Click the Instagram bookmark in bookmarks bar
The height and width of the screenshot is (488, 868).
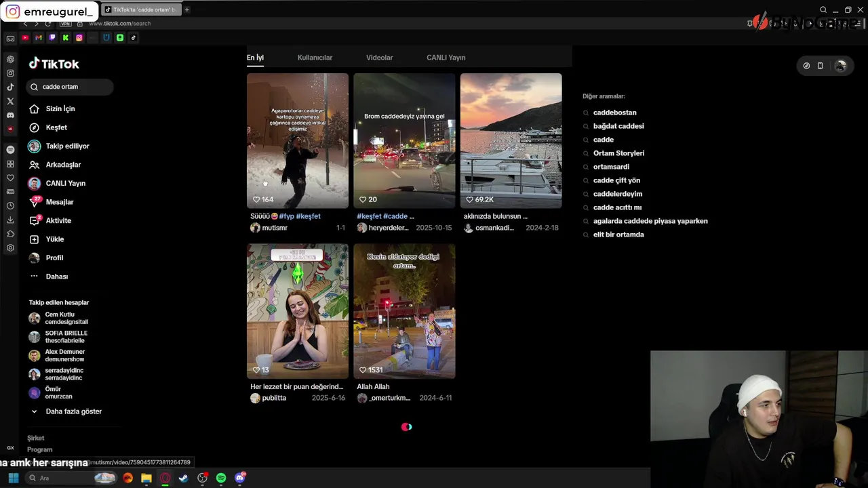click(x=79, y=38)
